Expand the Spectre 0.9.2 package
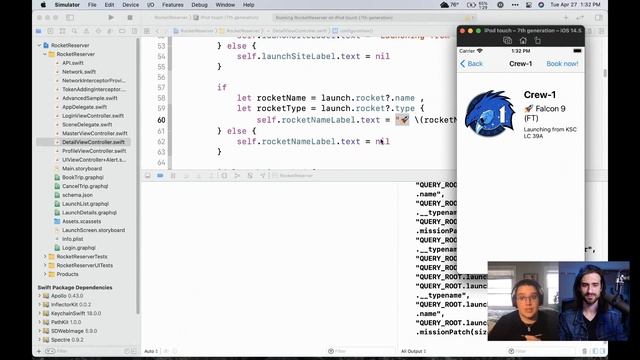The height and width of the screenshot is (360, 640). click(x=40, y=340)
